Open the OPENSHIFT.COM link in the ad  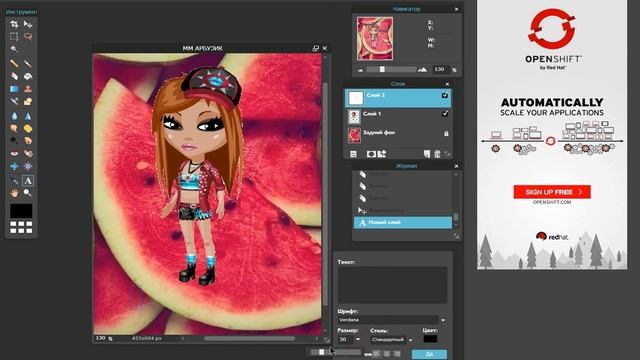(552, 202)
